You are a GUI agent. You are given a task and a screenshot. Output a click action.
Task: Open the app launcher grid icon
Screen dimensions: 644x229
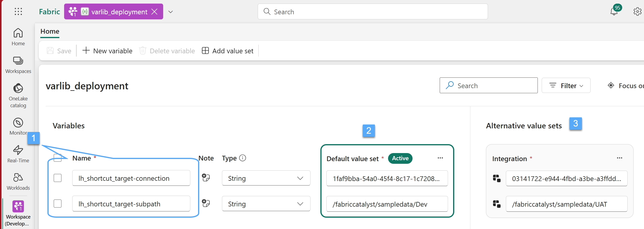[18, 12]
